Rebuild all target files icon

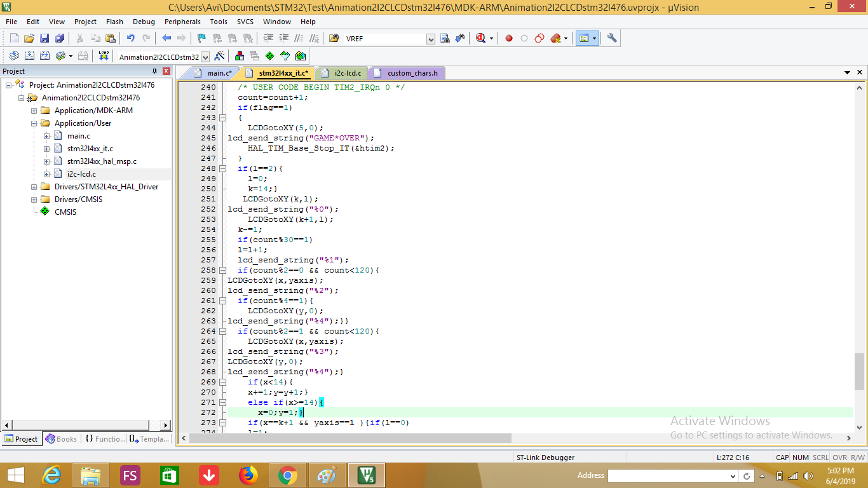tap(44, 56)
